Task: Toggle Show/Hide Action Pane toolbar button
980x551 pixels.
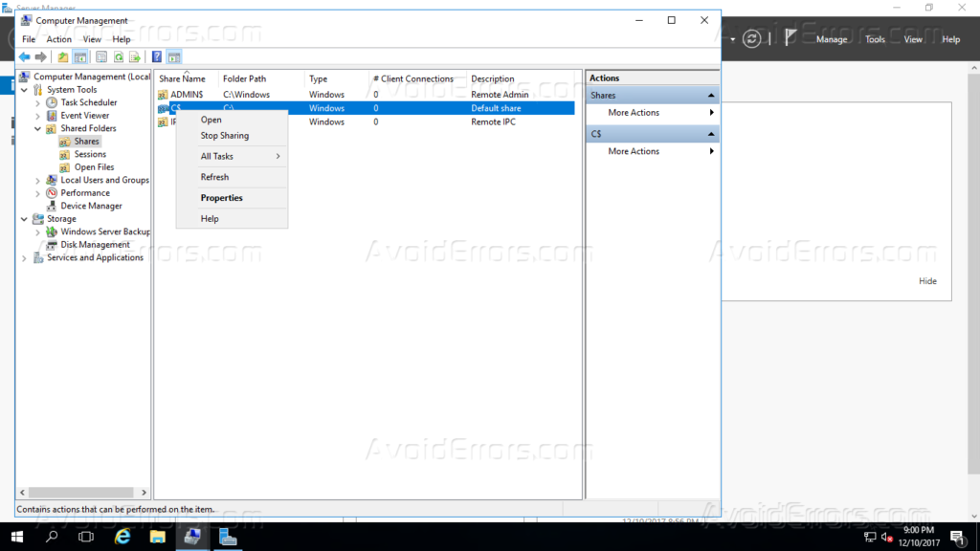Action: pyautogui.click(x=173, y=57)
